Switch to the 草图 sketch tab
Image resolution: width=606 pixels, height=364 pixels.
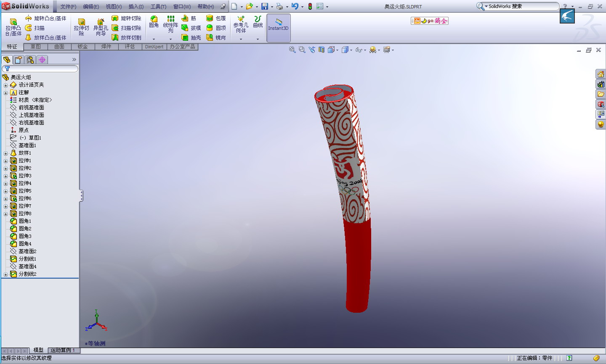pyautogui.click(x=36, y=47)
